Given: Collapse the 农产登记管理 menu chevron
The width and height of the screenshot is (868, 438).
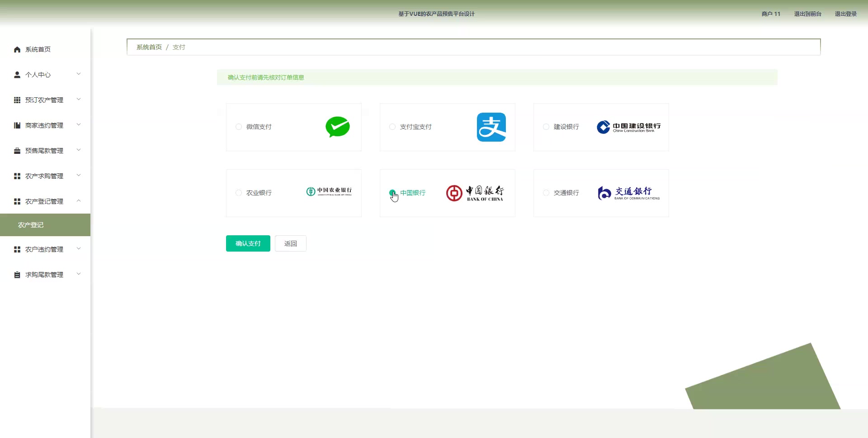Looking at the screenshot, I should point(79,201).
